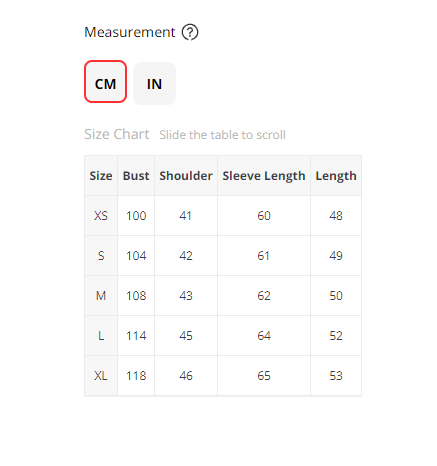Select the M size row label
This screenshot has height=466, width=437.
(101, 296)
